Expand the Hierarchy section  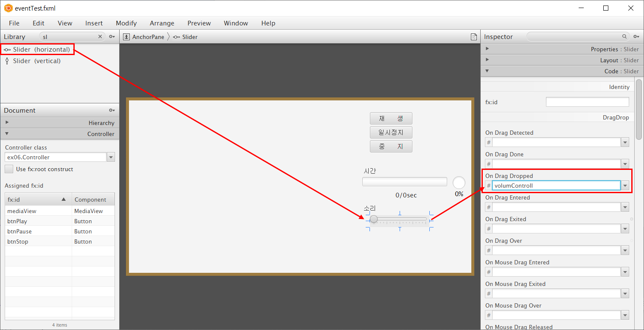(x=60, y=123)
